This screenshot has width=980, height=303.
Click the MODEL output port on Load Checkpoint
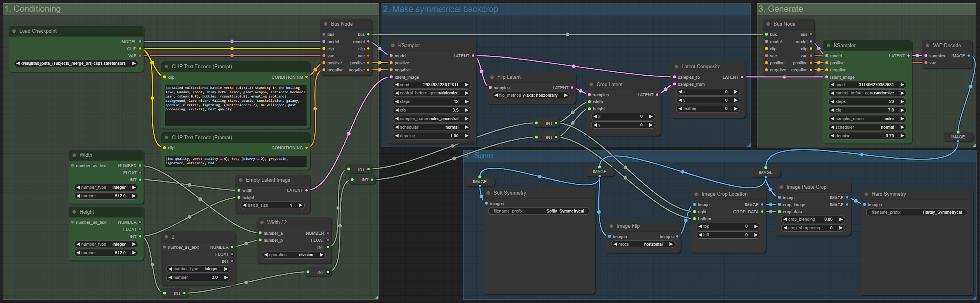(x=140, y=42)
